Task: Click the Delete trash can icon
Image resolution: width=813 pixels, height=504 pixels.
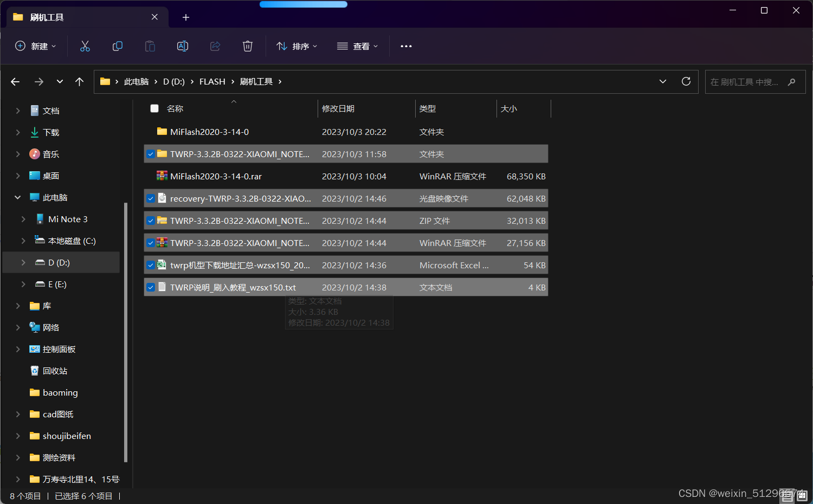Action: click(248, 46)
